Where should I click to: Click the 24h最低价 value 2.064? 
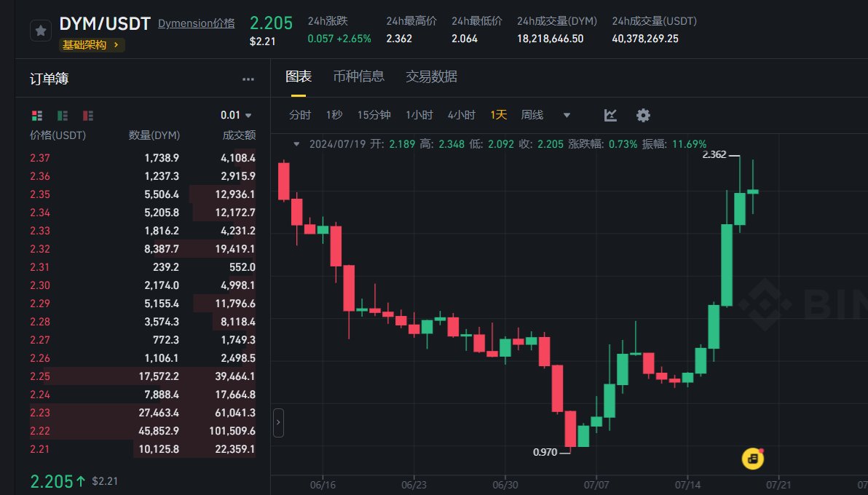pos(465,39)
